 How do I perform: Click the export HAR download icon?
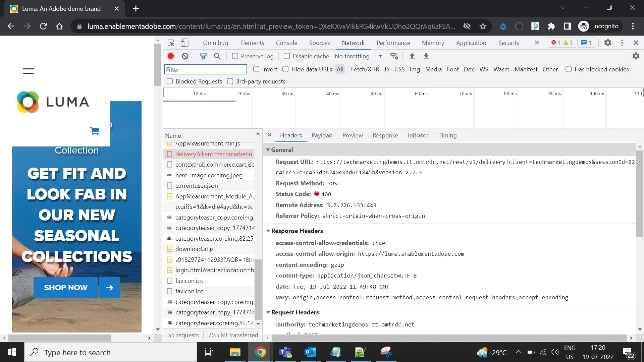click(426, 56)
